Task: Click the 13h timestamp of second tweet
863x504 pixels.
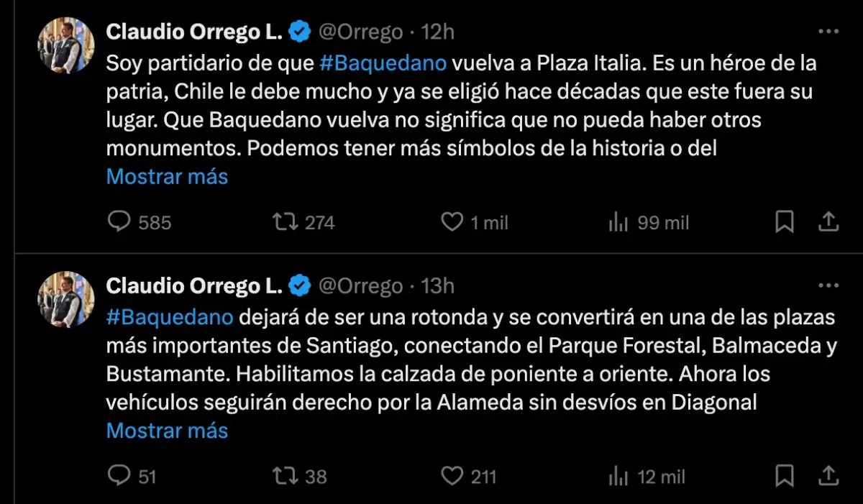Action: coord(437,286)
